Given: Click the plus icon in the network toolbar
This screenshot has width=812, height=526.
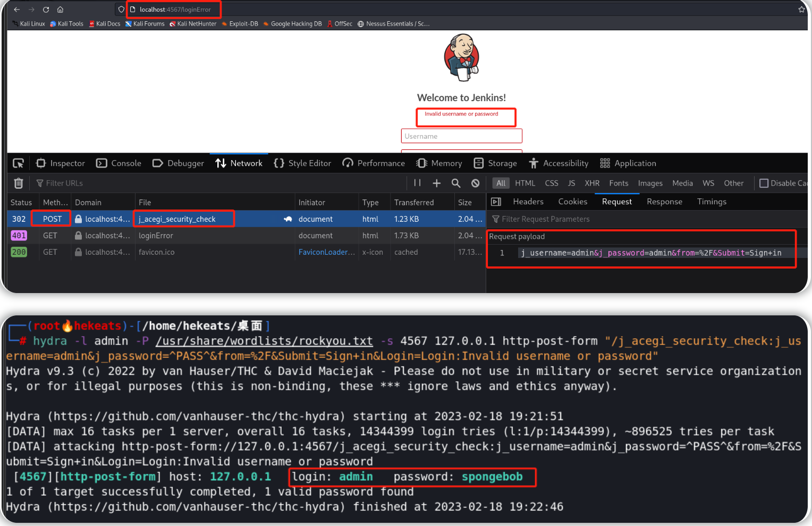Looking at the screenshot, I should pos(437,183).
